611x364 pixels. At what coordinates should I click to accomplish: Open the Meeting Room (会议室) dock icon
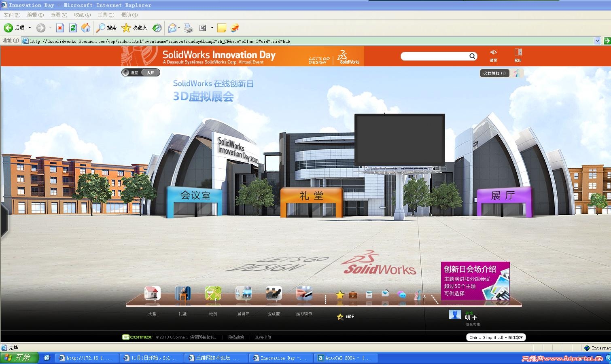[x=274, y=293]
